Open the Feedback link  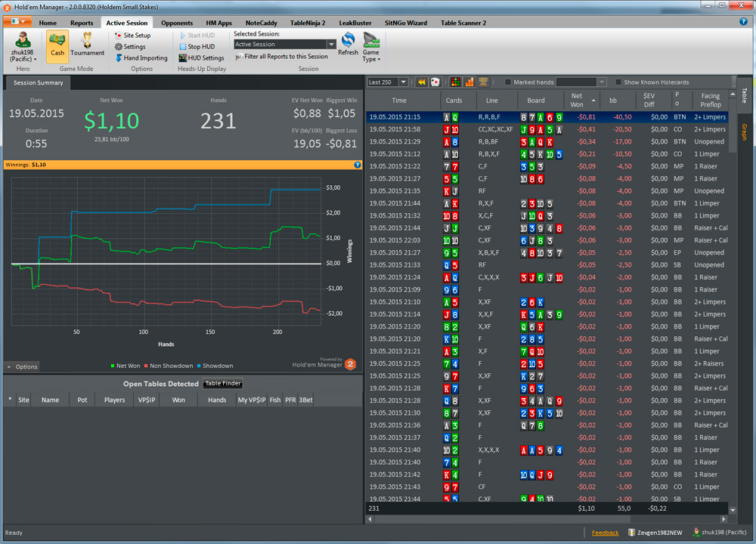pyautogui.click(x=605, y=533)
